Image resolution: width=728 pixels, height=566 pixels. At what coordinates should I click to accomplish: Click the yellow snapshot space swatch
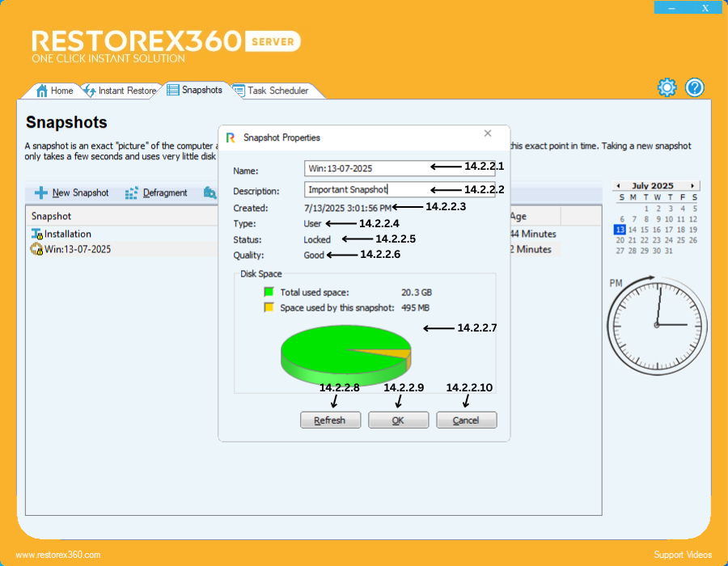[269, 307]
